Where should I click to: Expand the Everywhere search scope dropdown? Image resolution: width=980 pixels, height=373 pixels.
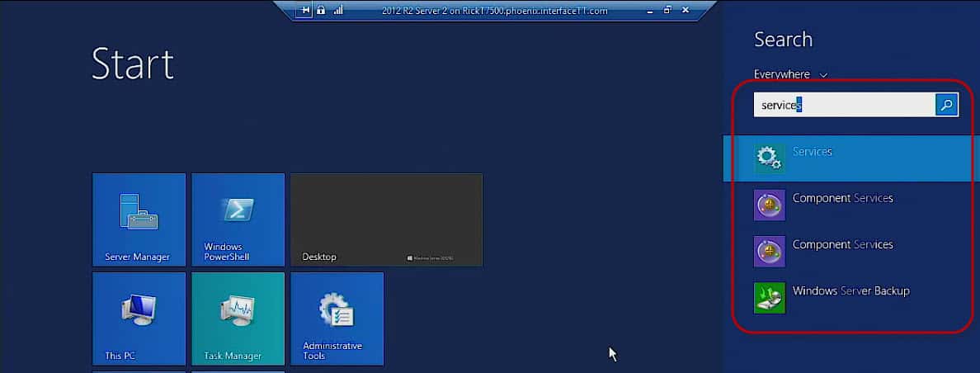click(790, 74)
